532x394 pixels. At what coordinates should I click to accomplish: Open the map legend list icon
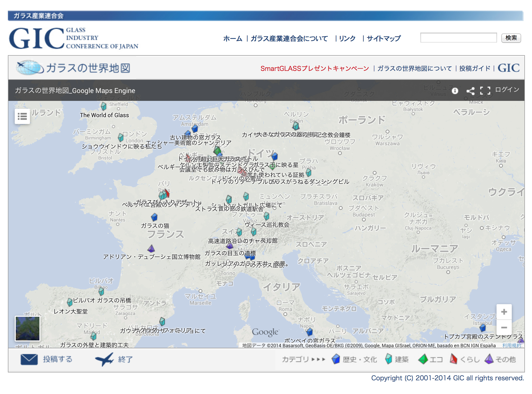22,116
